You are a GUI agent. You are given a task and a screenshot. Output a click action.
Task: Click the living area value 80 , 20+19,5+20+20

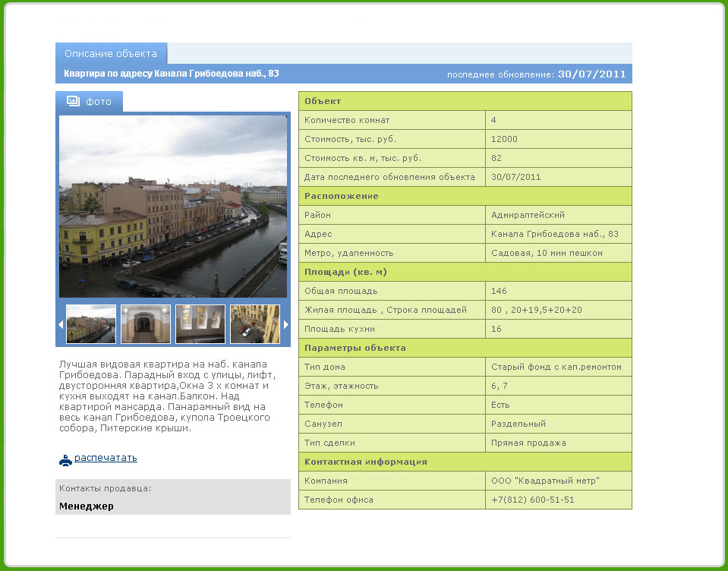pos(537,310)
